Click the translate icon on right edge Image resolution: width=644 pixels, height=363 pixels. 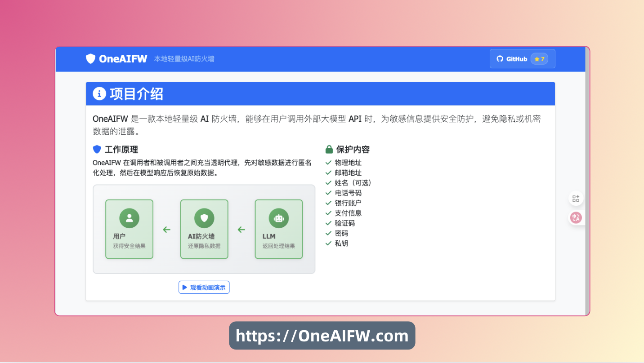click(576, 217)
